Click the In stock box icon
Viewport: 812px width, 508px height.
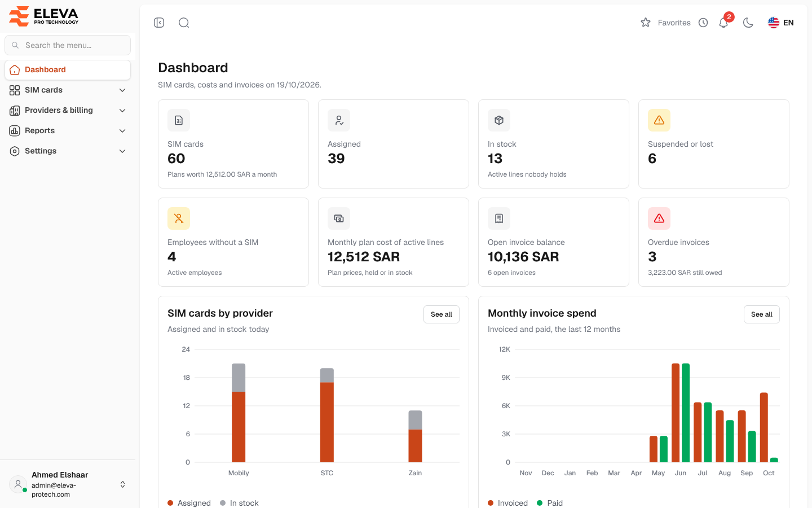(x=499, y=120)
